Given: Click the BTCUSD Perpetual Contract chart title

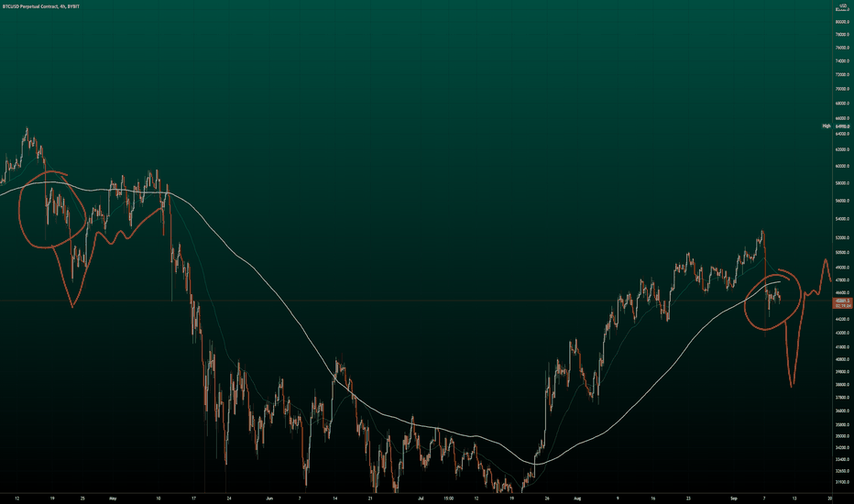Looking at the screenshot, I should (x=41, y=6).
